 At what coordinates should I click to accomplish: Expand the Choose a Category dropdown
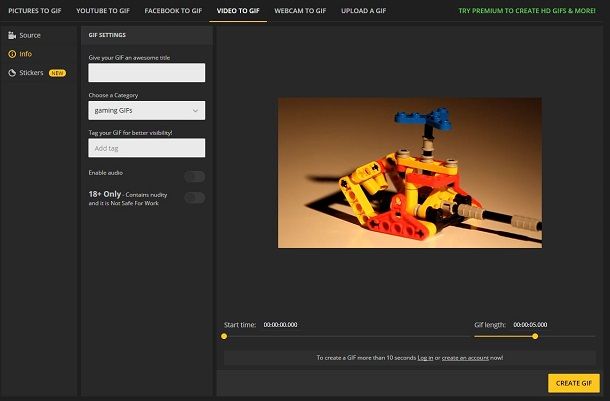point(146,110)
